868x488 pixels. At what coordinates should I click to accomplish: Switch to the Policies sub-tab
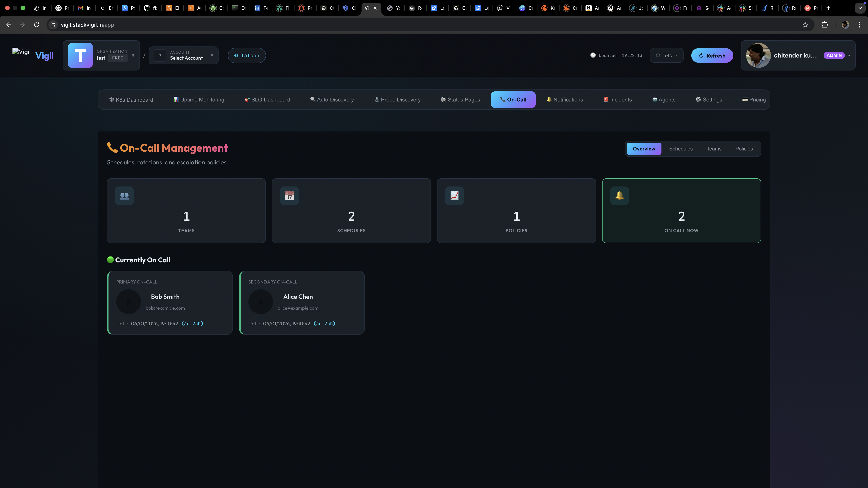[744, 149]
